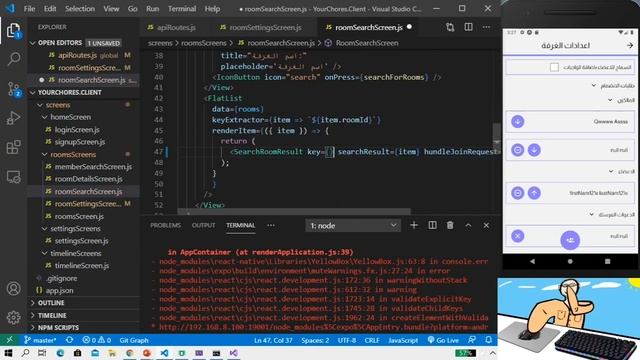Expand the TIMELINE section
This screenshot has width=640, height=360.
84,316
